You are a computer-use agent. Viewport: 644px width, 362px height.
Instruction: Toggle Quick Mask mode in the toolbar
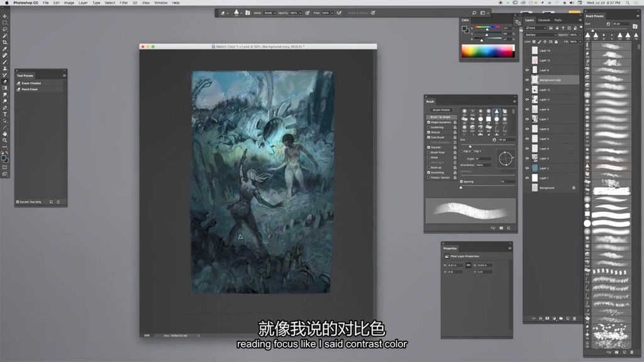coord(5,167)
